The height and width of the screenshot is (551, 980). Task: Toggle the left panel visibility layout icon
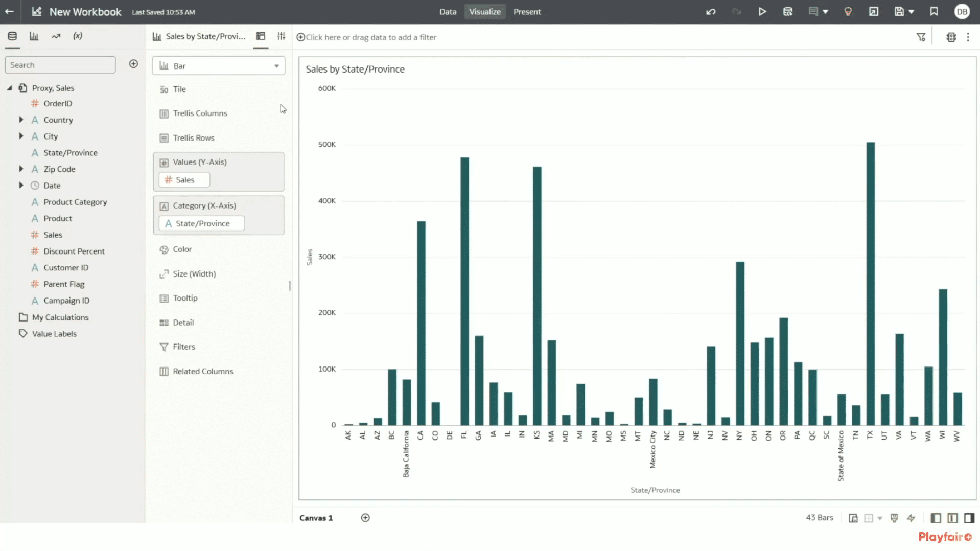936,518
